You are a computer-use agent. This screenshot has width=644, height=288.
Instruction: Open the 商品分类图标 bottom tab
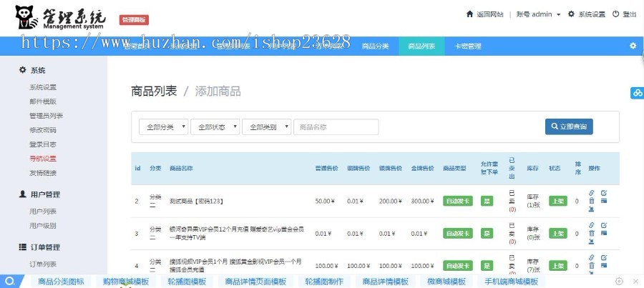pos(62,282)
